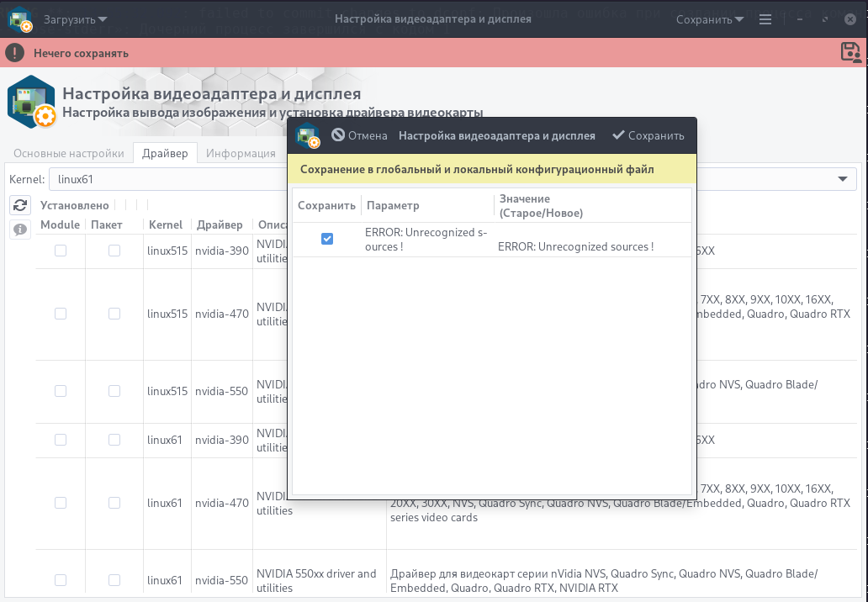Click the Драйвер column header
Image resolution: width=868 pixels, height=602 pixels.
click(x=220, y=224)
